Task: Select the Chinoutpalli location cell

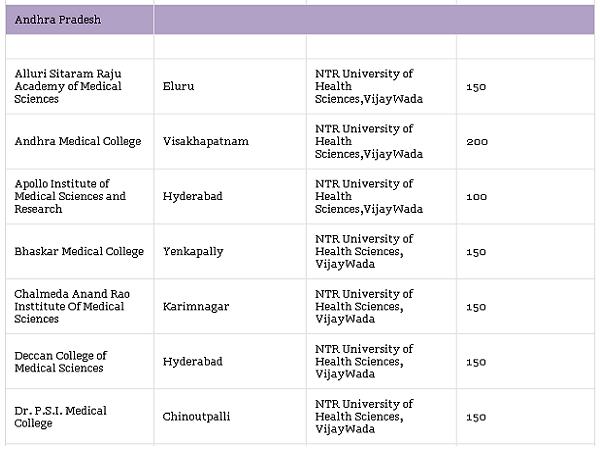Action: coord(196,416)
